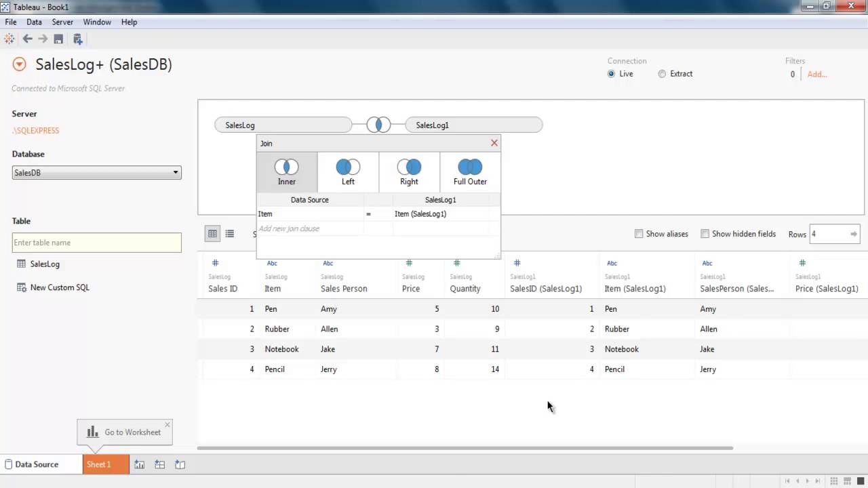Show the sheet sorter view

(x=835, y=481)
